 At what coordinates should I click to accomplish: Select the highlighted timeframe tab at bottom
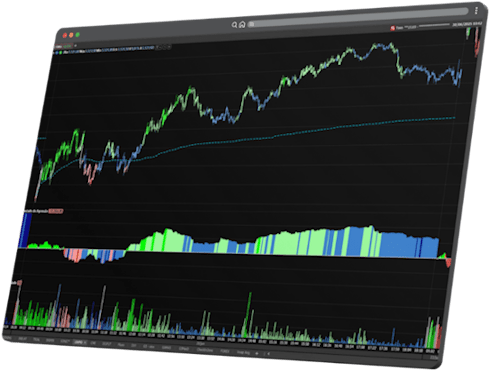78,343
